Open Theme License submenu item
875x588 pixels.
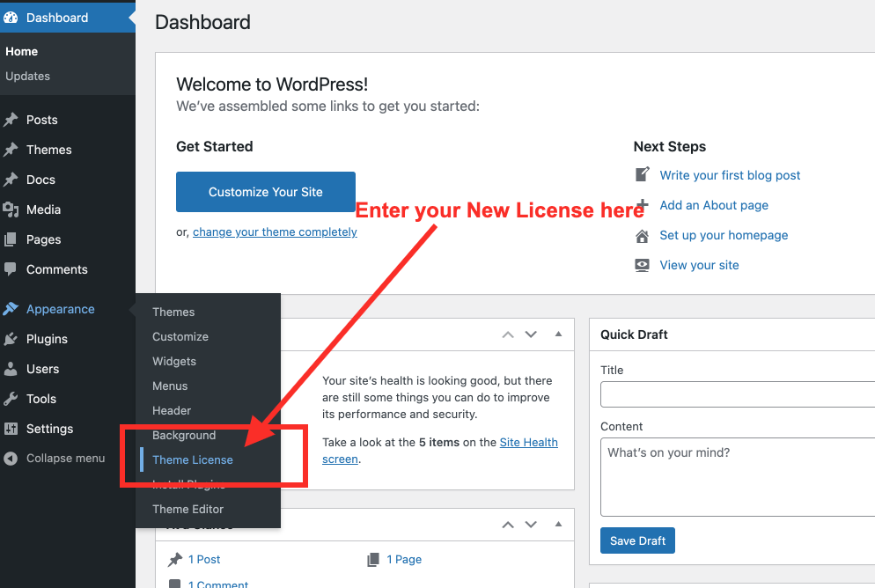[x=193, y=459]
